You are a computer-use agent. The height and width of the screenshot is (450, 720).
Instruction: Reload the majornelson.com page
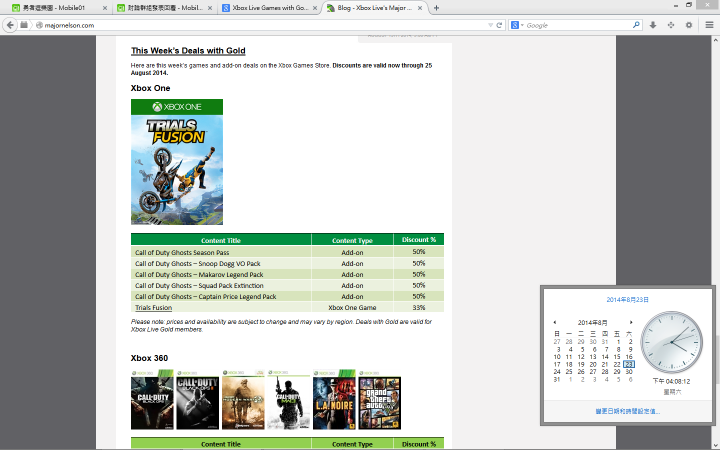point(499,25)
